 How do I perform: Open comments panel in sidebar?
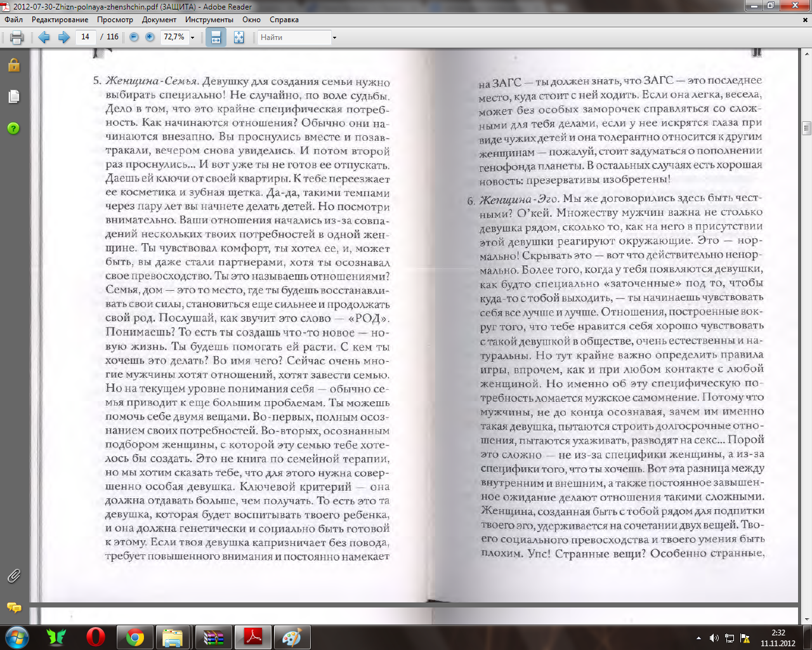pyautogui.click(x=14, y=607)
